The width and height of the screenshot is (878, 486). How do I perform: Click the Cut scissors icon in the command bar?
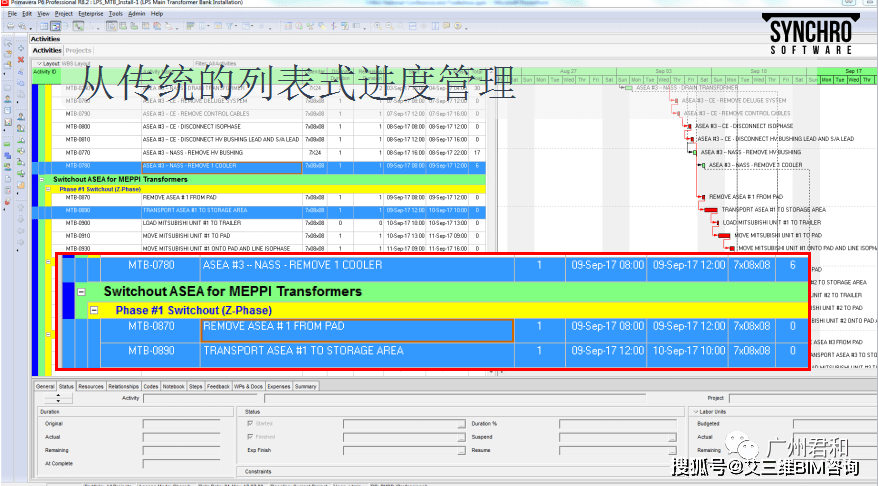coord(21,72)
